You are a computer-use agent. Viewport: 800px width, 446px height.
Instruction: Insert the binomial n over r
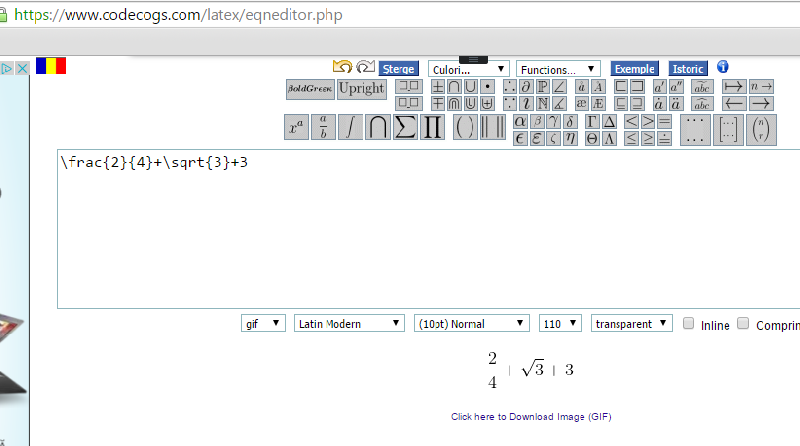[762, 129]
